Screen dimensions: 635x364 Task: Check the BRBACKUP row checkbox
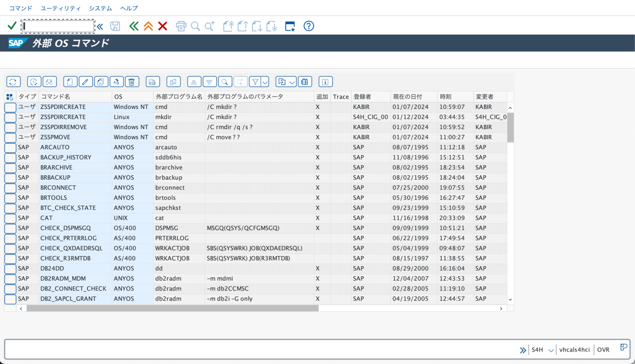10,177
